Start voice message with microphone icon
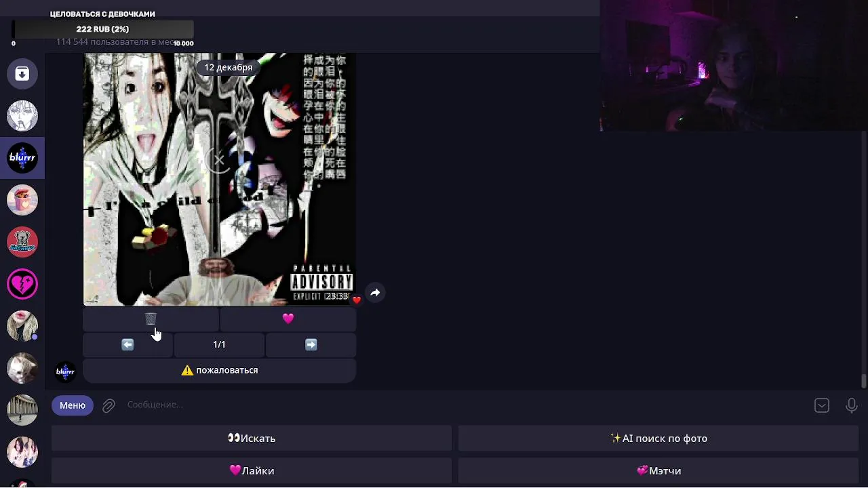The height and width of the screenshot is (488, 868). pos(852,405)
